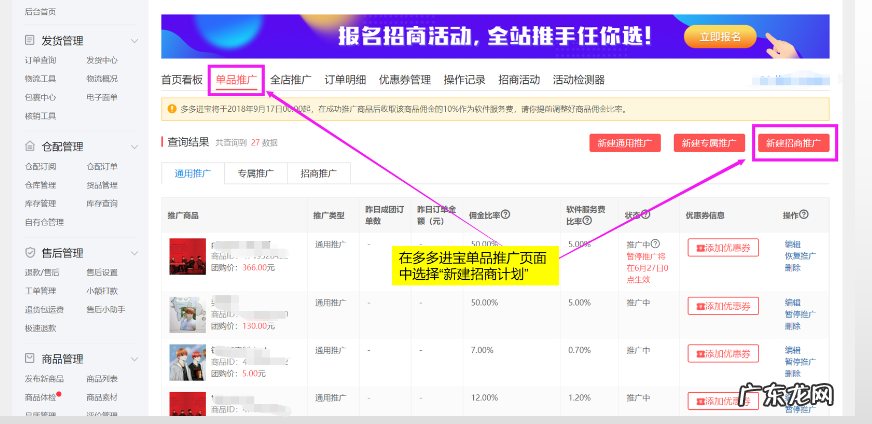Open 物流工具 in the sidebar

pyautogui.click(x=40, y=78)
